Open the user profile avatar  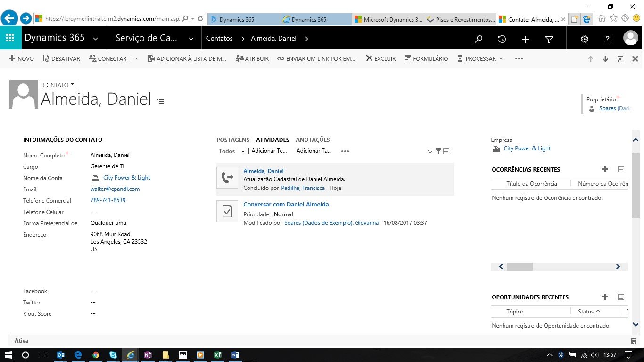631,39
